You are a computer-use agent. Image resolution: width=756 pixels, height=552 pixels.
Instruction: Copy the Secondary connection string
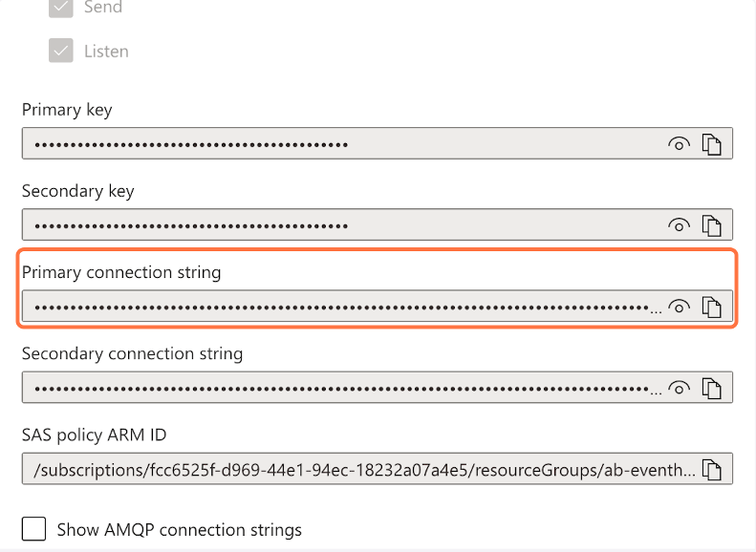(711, 388)
